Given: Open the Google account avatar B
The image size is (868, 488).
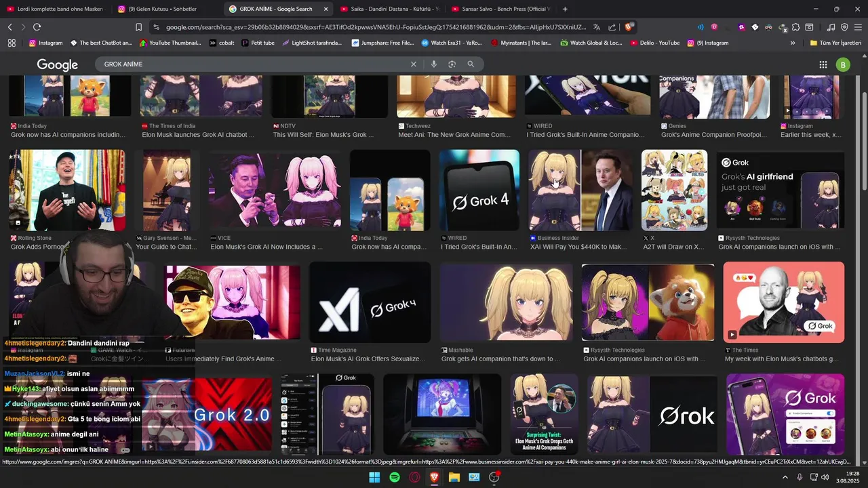Looking at the screenshot, I should [x=843, y=64].
